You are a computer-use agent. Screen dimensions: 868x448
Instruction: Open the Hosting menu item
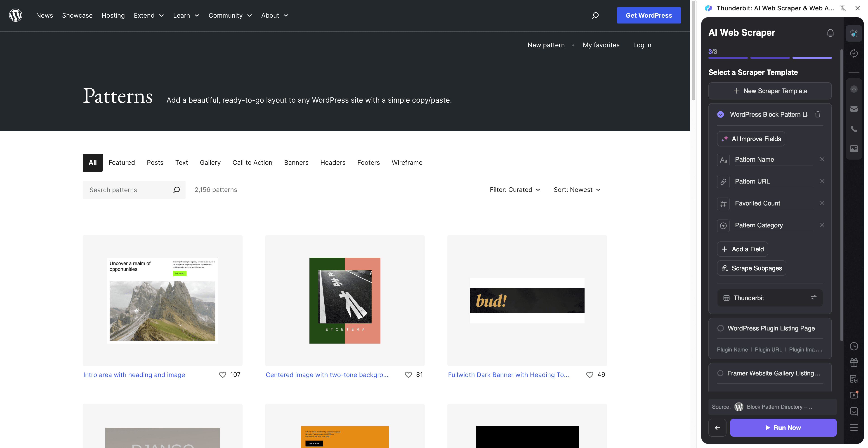(113, 15)
